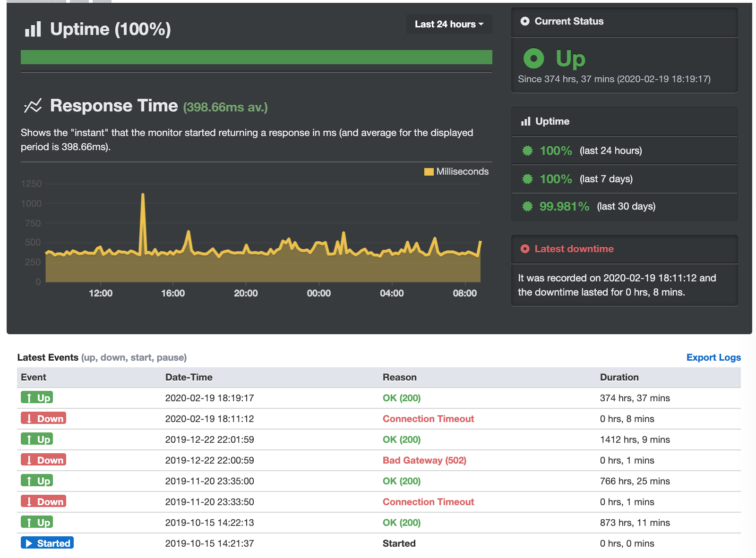The image size is (756, 558).
Task: Click the green badge next to 99.981%
Action: click(x=527, y=206)
